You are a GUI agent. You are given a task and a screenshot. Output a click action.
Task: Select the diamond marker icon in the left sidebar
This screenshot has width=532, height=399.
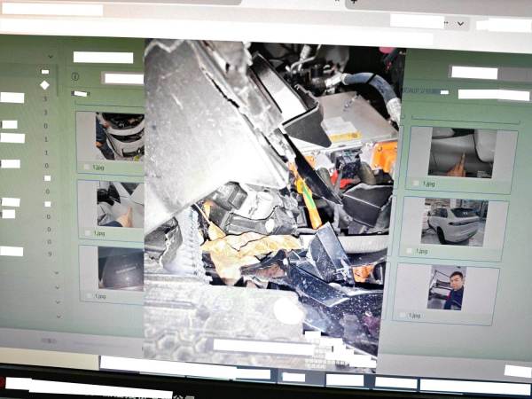tap(44, 84)
